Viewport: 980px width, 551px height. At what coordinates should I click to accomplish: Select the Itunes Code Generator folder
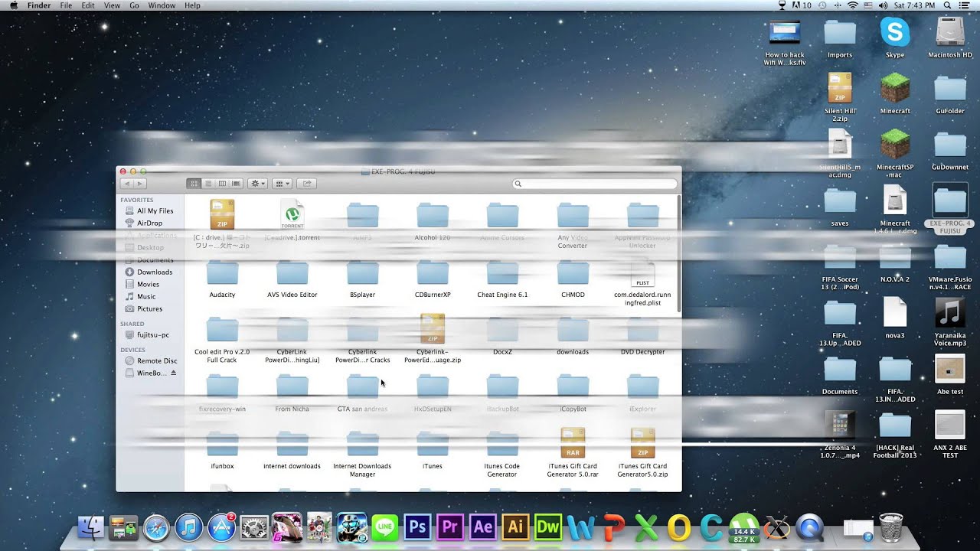pos(502,445)
